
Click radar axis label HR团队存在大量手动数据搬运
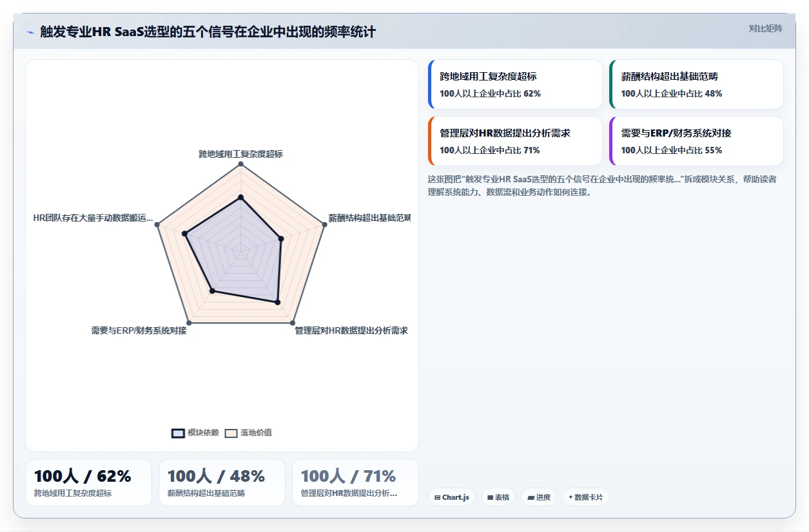(x=93, y=218)
